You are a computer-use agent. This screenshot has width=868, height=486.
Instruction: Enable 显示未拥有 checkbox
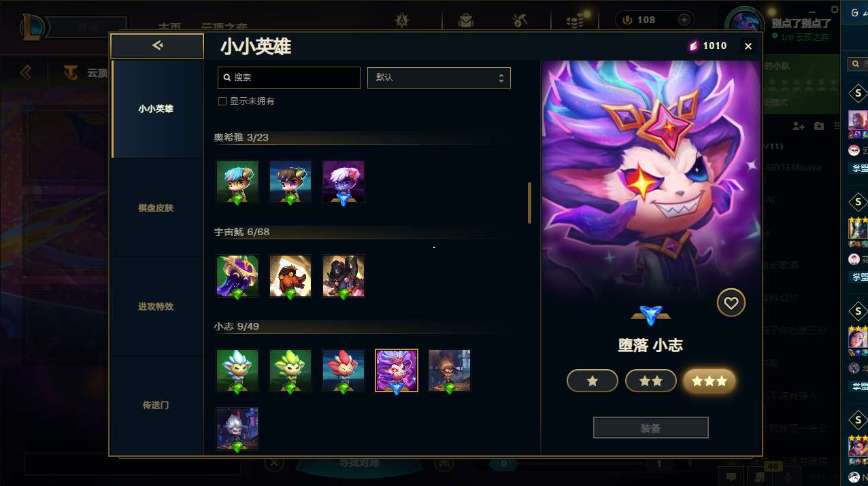click(222, 101)
